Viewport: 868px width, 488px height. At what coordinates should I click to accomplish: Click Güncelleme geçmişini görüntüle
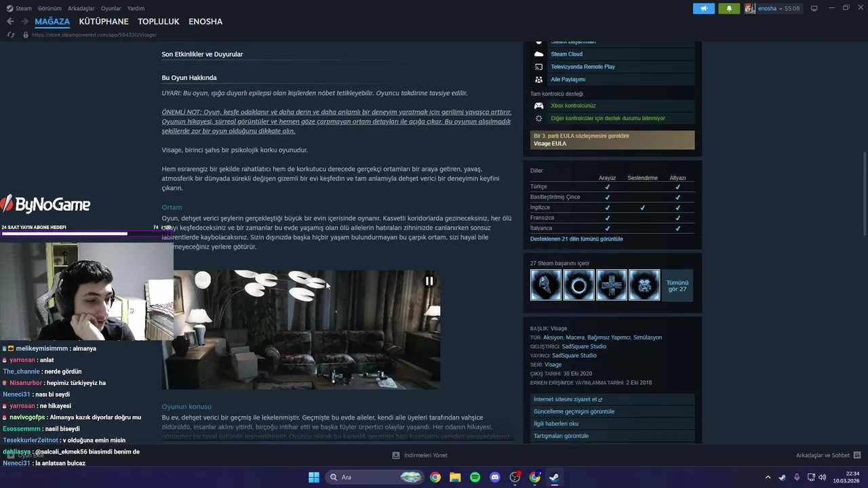tap(612, 411)
